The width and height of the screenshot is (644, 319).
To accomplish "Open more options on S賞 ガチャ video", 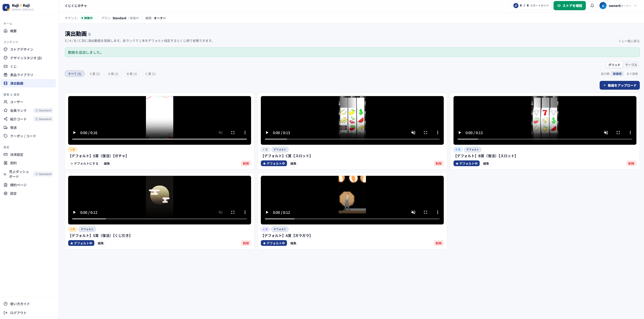I will click(x=245, y=133).
